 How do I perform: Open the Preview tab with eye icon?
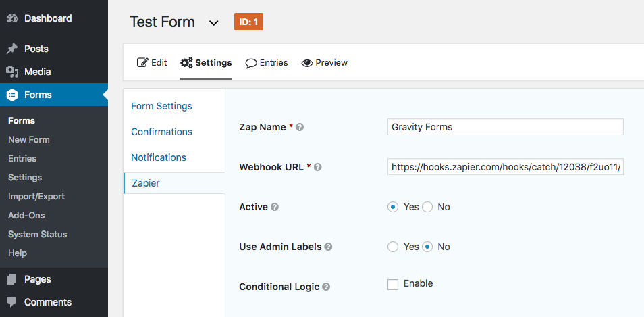[x=325, y=63]
